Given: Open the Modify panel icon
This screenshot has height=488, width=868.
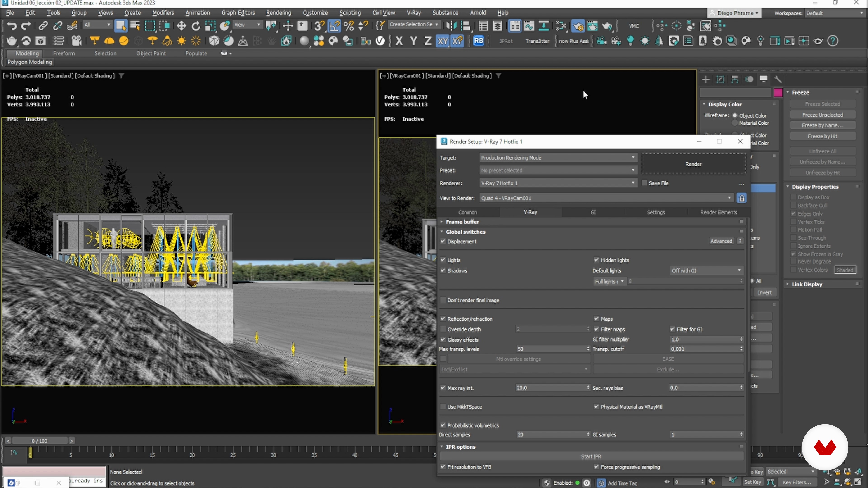Looking at the screenshot, I should [x=720, y=79].
